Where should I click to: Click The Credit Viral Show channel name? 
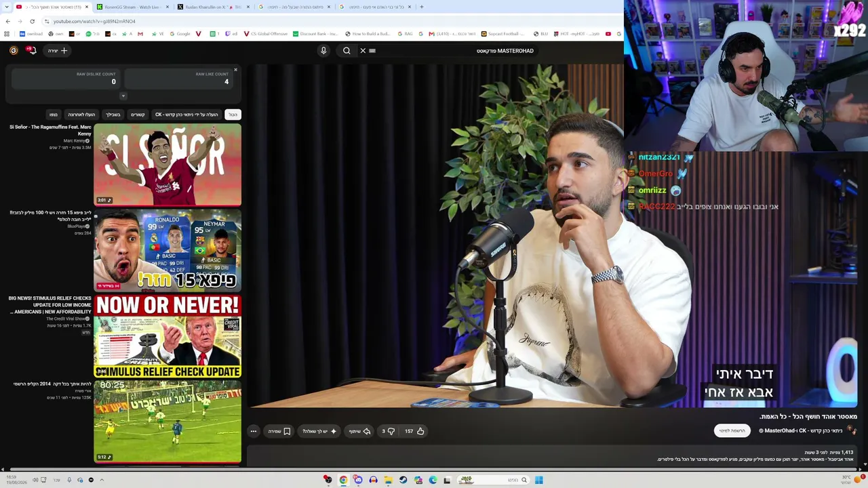66,319
